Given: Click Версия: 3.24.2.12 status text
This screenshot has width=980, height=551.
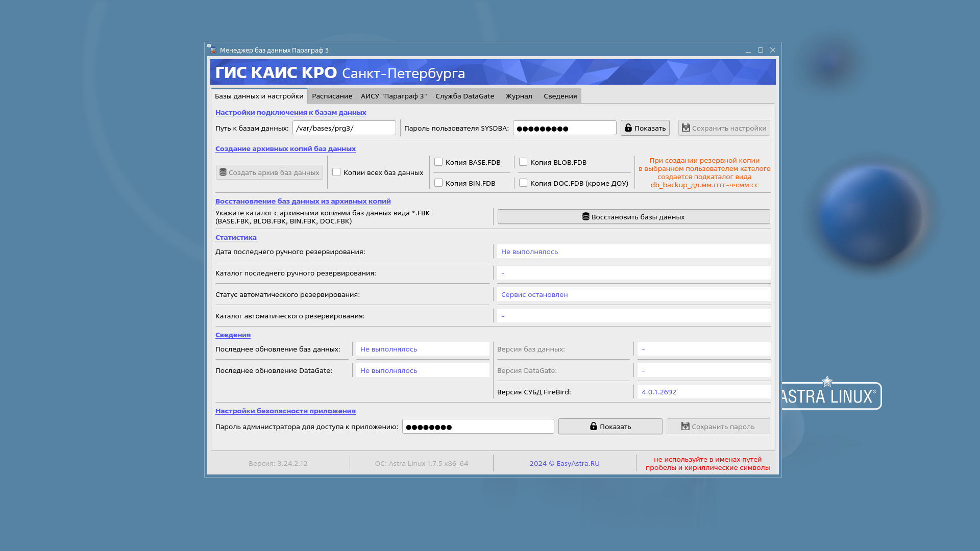Looking at the screenshot, I should pos(278,463).
